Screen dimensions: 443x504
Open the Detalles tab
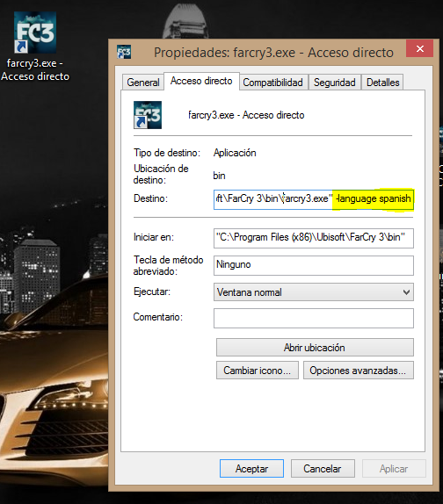[383, 83]
